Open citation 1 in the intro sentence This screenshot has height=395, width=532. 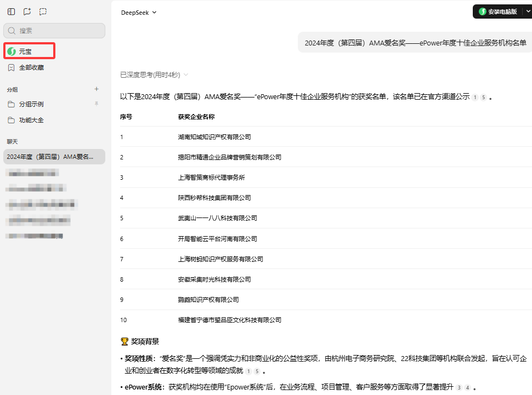coord(475,97)
